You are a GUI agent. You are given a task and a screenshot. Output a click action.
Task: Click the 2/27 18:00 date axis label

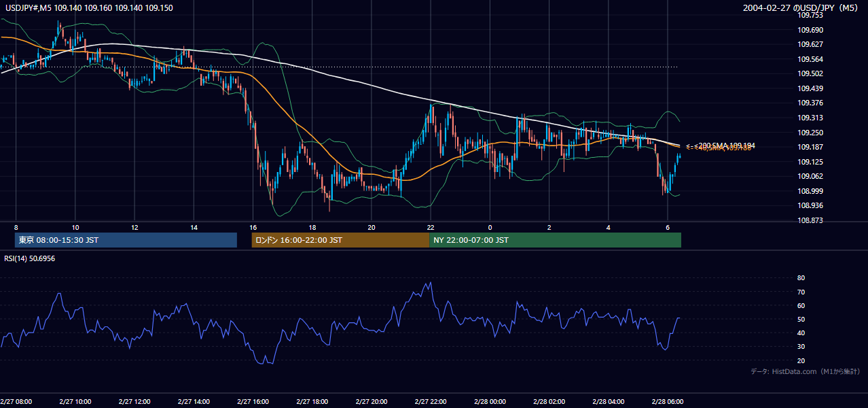click(312, 401)
